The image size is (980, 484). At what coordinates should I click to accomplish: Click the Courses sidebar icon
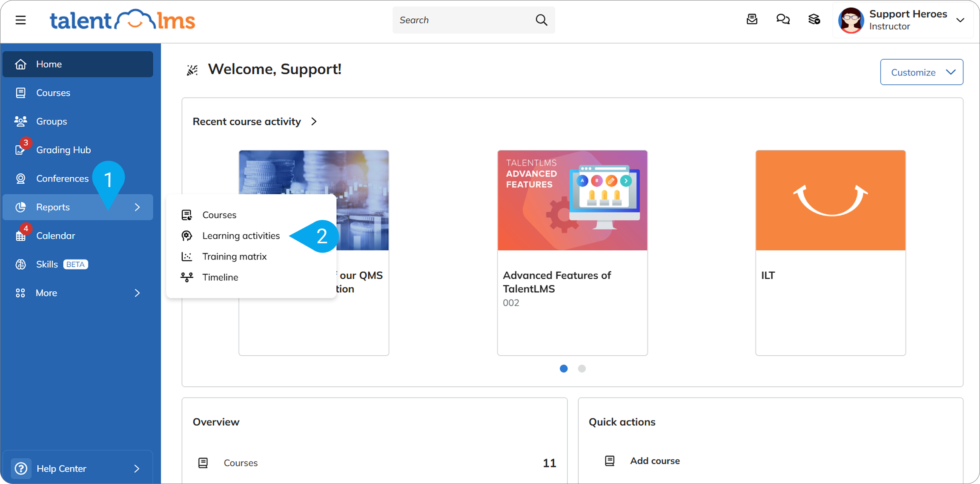pyautogui.click(x=20, y=92)
